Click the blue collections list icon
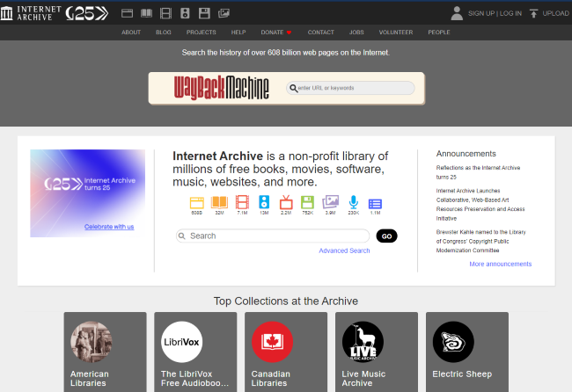Image resolution: width=572 pixels, height=392 pixels. tap(375, 203)
